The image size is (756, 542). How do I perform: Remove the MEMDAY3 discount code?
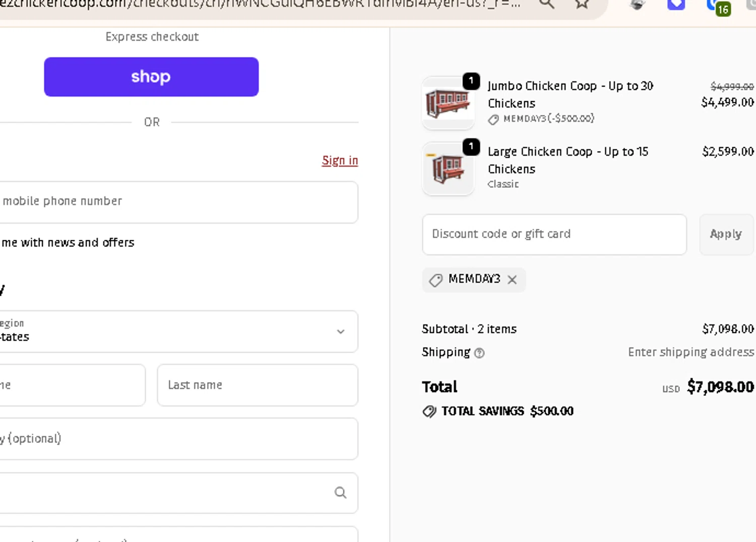[x=512, y=280]
